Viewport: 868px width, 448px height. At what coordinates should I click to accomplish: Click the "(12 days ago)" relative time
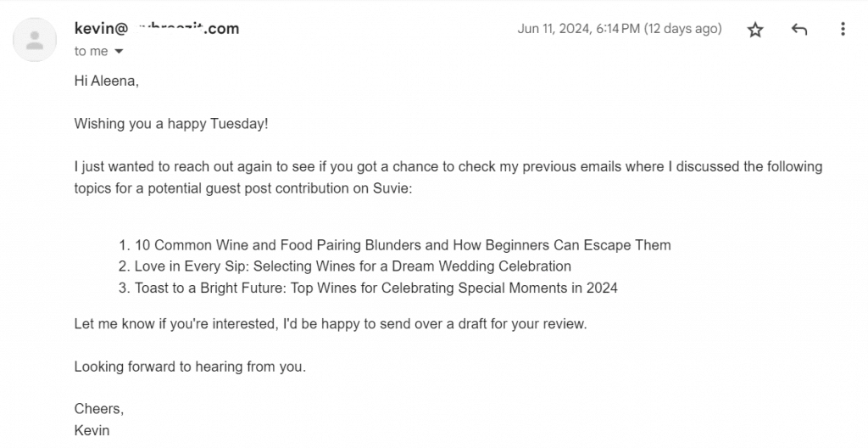click(683, 29)
